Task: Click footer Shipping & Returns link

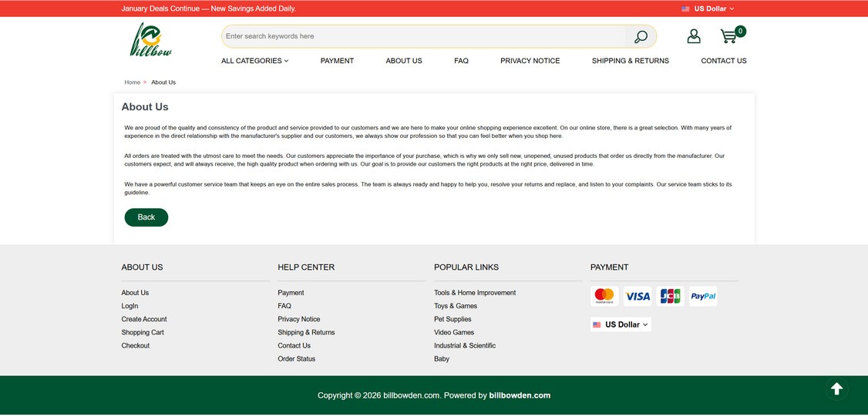Action: 306,333
